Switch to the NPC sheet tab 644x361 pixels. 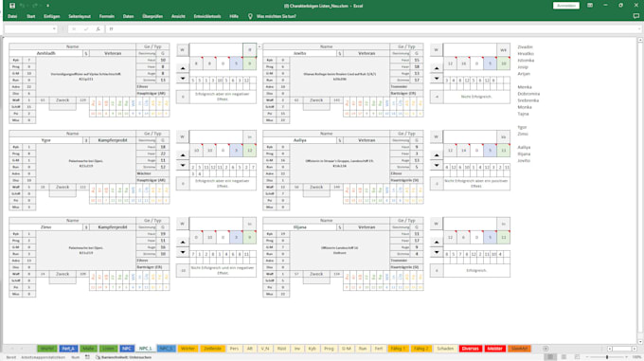pos(127,349)
